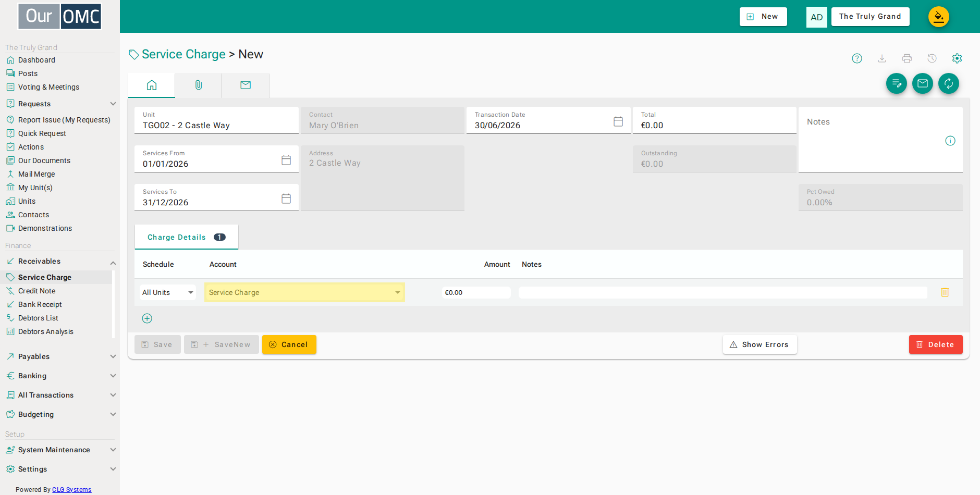Open the yellow theme paint bucket icon
980x495 pixels.
coord(939,17)
